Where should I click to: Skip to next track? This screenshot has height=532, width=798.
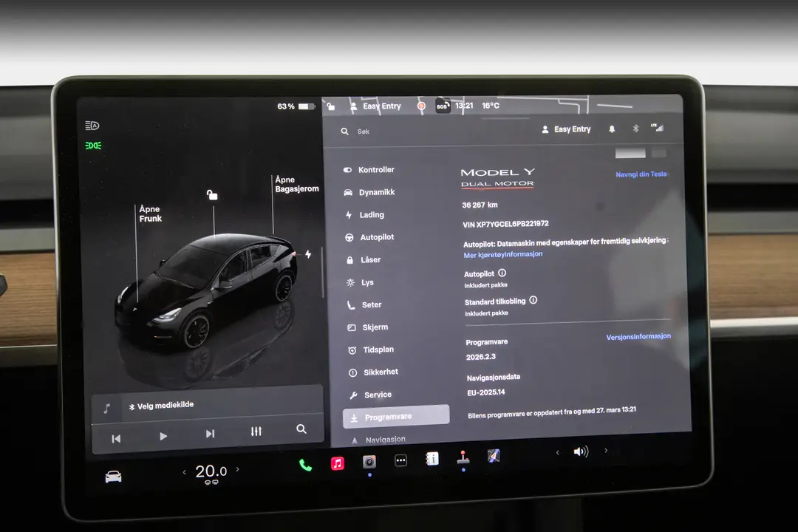coord(210,434)
